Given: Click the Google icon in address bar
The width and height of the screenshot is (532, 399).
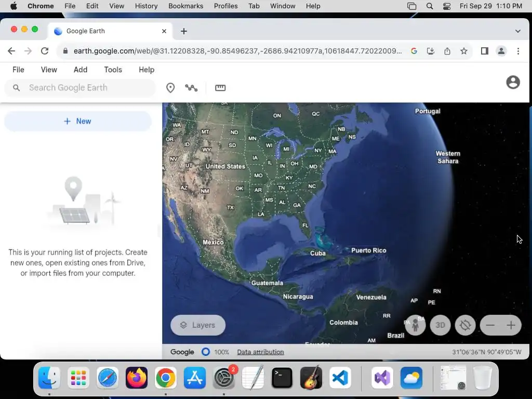Looking at the screenshot, I should point(414,51).
